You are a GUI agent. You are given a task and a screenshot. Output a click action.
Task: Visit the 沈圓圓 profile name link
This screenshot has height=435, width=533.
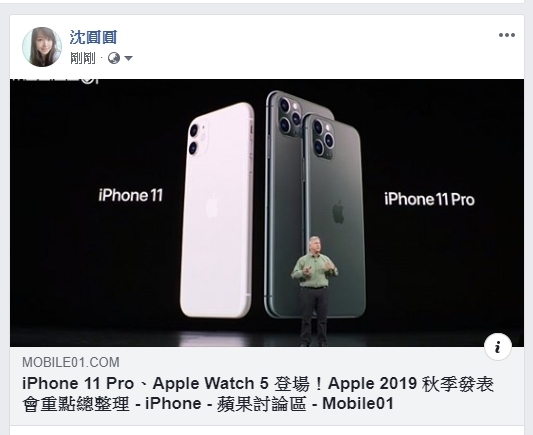93,37
